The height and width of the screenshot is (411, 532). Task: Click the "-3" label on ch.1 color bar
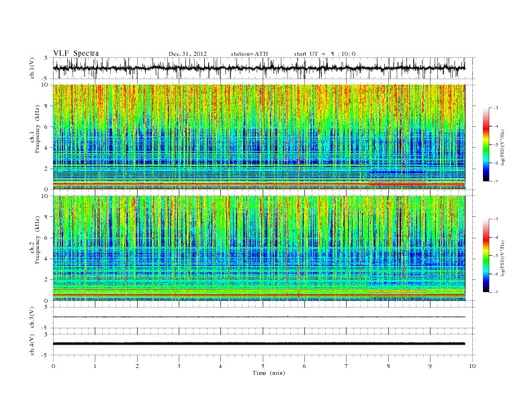(x=496, y=108)
